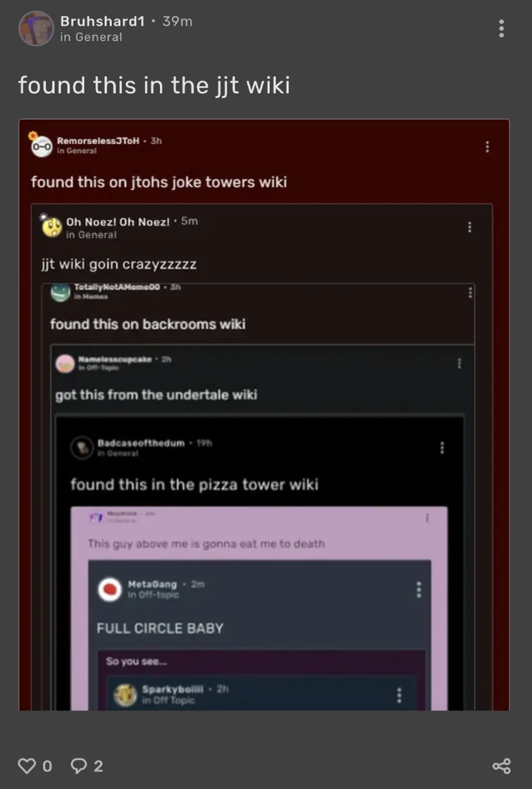Viewport: 532px width, 789px height.
Task: Click MetaGang post three-dot options
Action: tap(419, 589)
